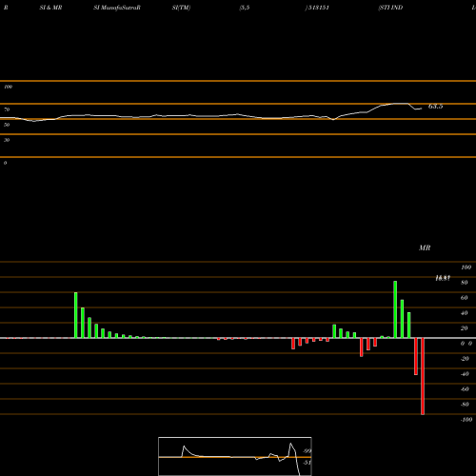Click the first green bar of left spike
Screen dimensions: 476x476
[x=76, y=315]
